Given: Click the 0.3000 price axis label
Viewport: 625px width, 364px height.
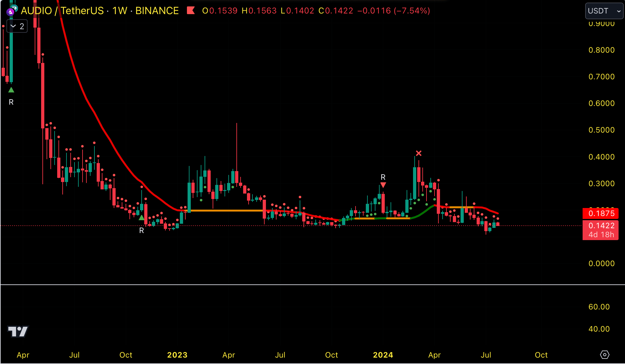Looking at the screenshot, I should pyautogui.click(x=601, y=184).
